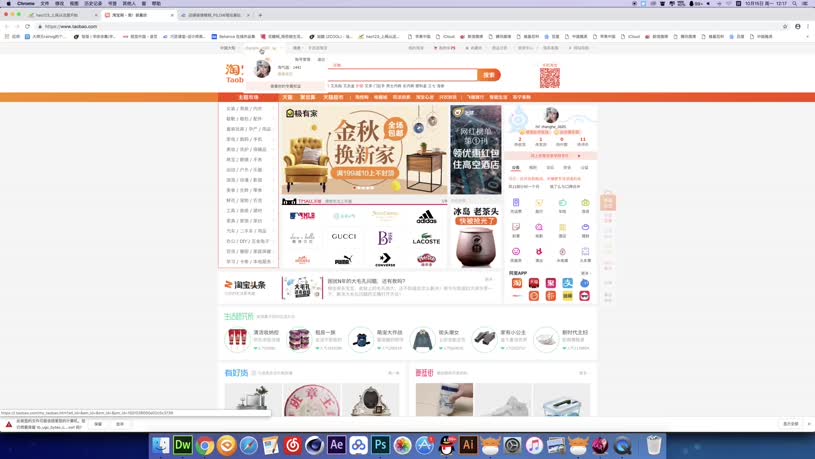The width and height of the screenshot is (815, 459).
Task: Click the adidas brand logo
Action: pos(426,216)
